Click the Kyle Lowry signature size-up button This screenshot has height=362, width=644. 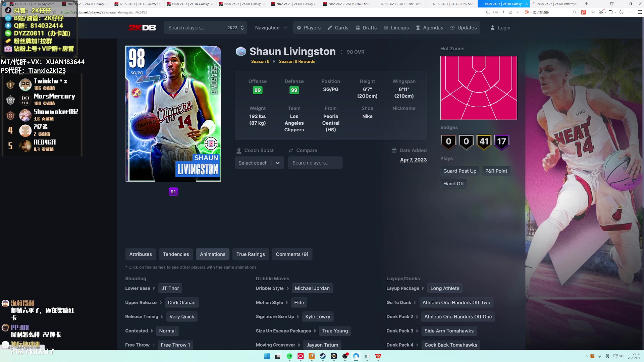(x=318, y=317)
